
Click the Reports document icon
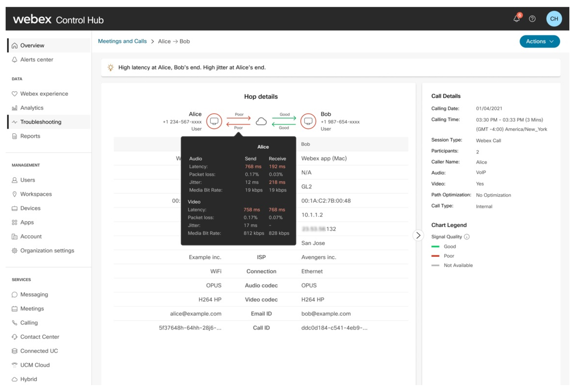pos(15,136)
